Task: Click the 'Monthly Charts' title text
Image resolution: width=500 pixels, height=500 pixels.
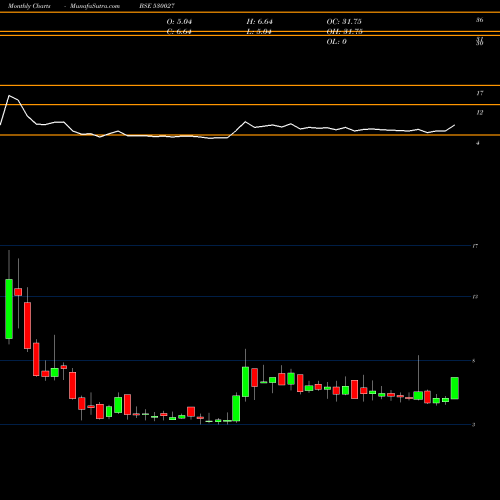Action: 29,6
